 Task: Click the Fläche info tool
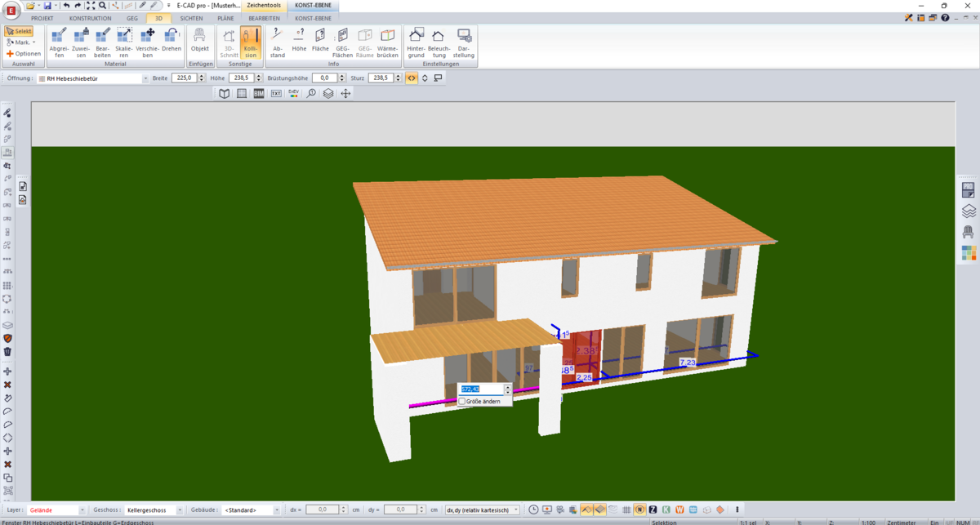click(x=320, y=39)
